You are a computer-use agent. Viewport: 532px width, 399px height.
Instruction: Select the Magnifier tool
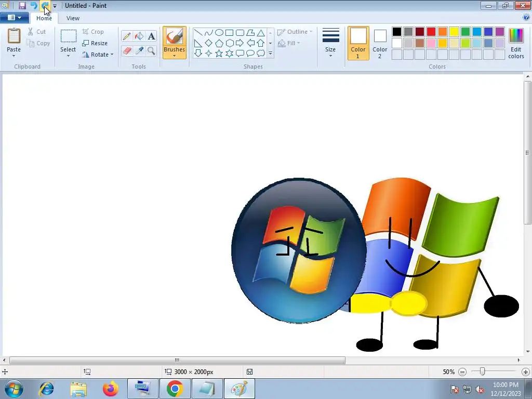pyautogui.click(x=151, y=50)
